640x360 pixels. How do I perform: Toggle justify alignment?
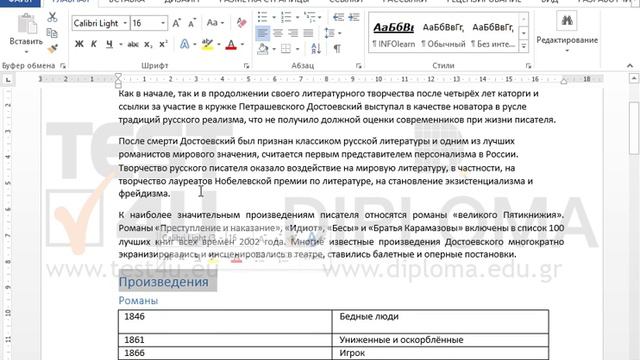coord(309,33)
